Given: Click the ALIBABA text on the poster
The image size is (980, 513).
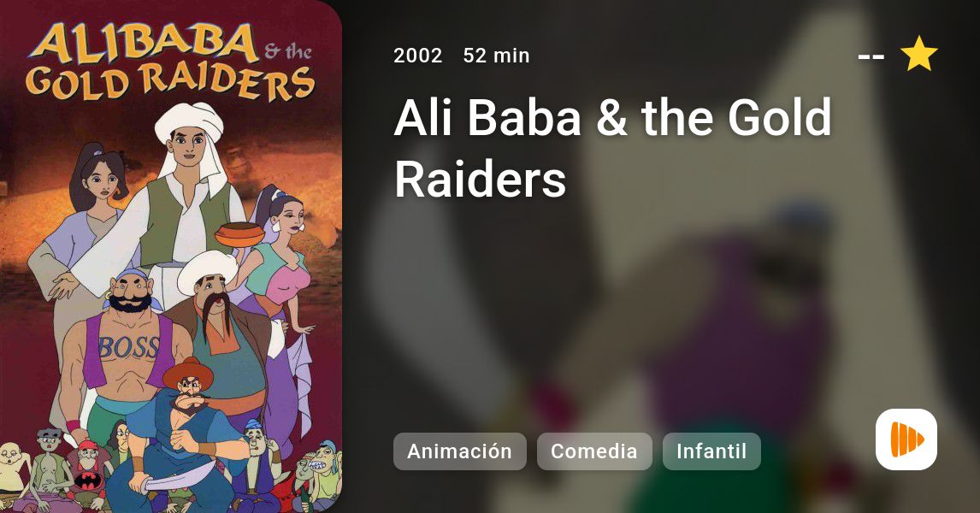Looking at the screenshot, I should point(143,44).
